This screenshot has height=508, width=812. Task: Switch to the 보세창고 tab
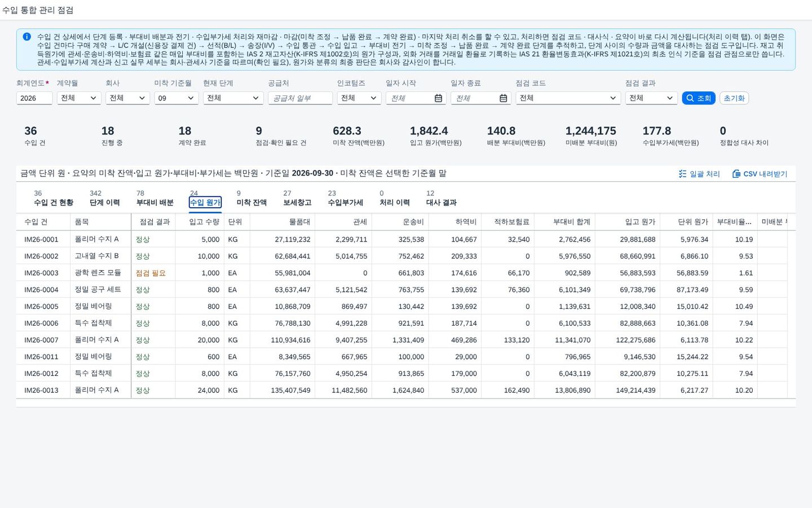(x=297, y=198)
